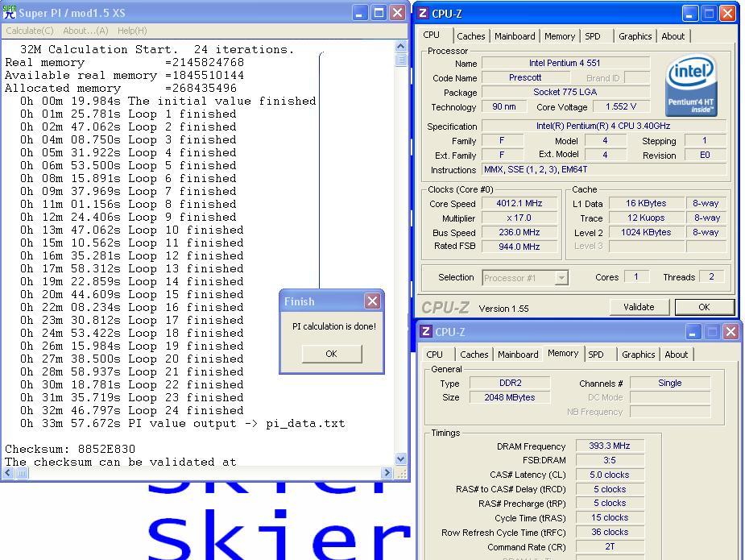Switch to Caches tab in lower CPU-Z

click(474, 355)
